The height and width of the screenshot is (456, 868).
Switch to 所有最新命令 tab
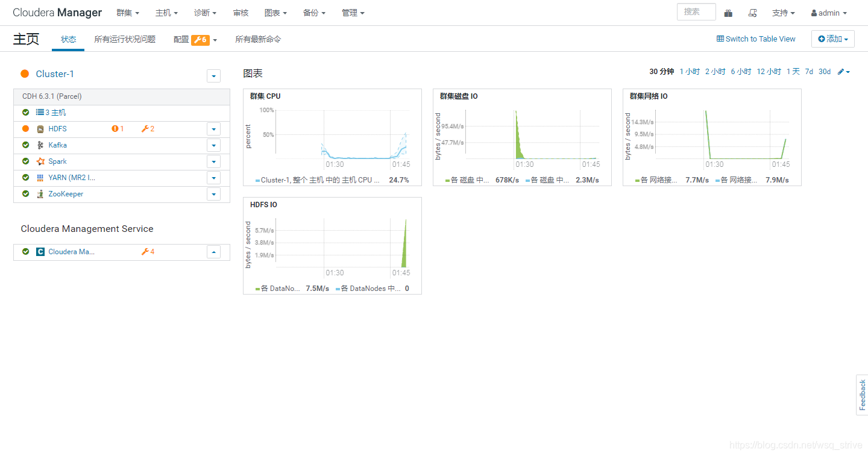pos(258,39)
